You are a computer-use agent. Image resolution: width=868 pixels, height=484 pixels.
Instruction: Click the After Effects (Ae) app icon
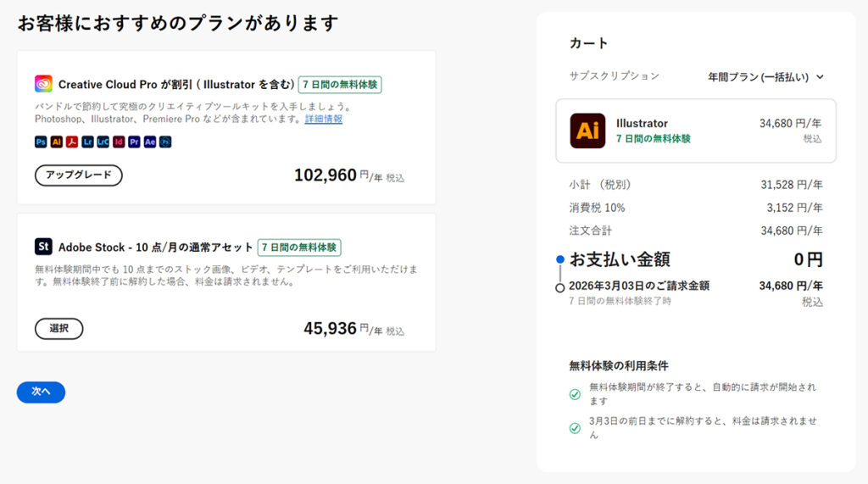pyautogui.click(x=149, y=142)
